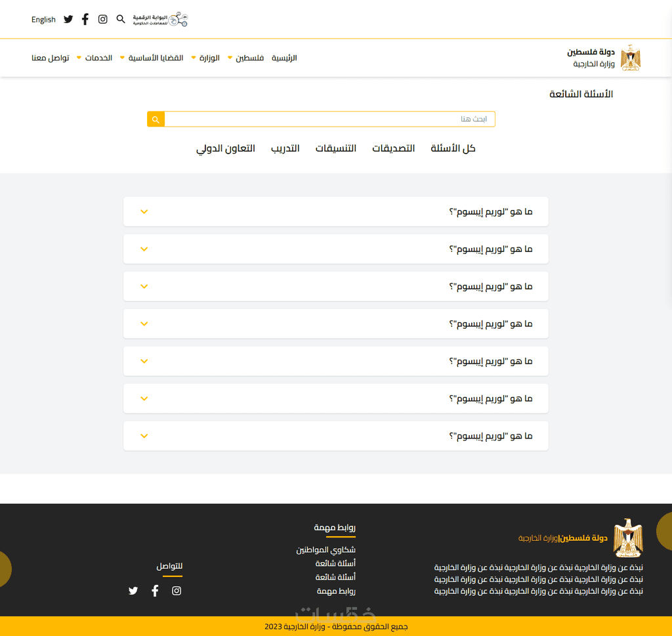Open the footer Facebook icon
The image size is (672, 636).
pos(155,591)
